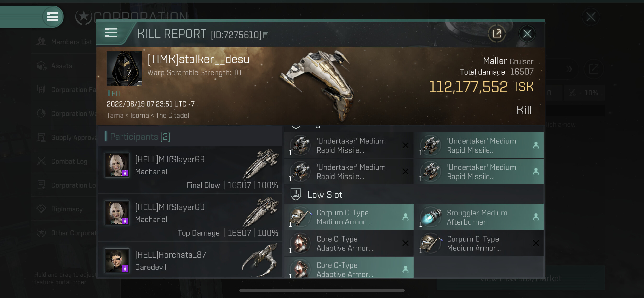The image size is (644, 298).
Task: Select the Smuggler Medium Afterburner module
Action: (x=478, y=217)
